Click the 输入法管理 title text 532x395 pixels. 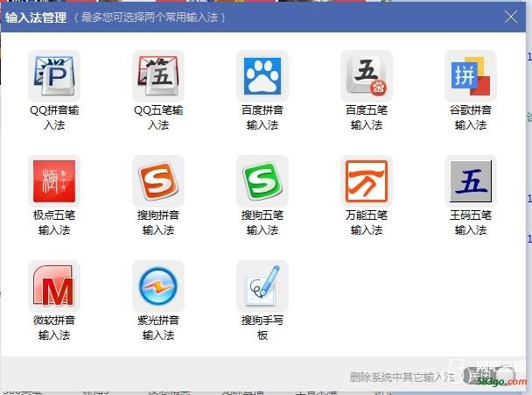pyautogui.click(x=36, y=18)
